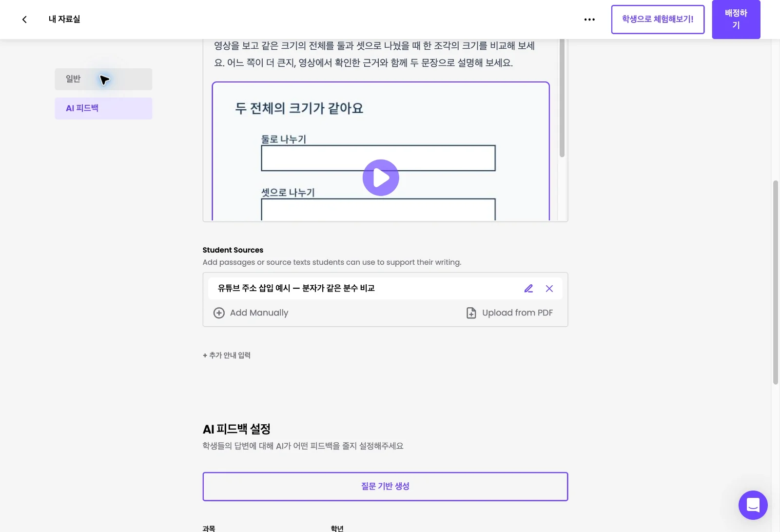Select the AI 피드백 sidebar tab
The width and height of the screenshot is (780, 532).
(x=103, y=108)
